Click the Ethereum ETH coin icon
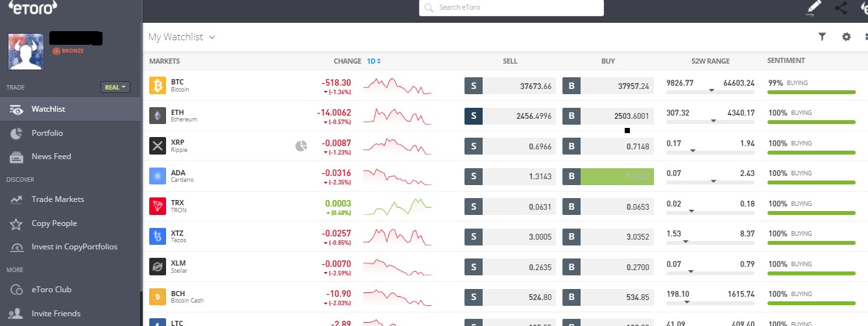 pos(158,116)
